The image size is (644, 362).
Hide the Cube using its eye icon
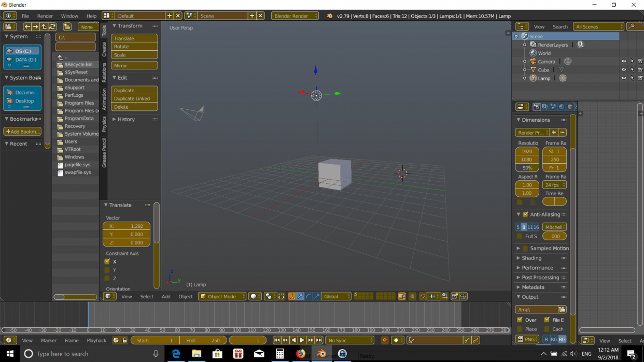[624, 70]
